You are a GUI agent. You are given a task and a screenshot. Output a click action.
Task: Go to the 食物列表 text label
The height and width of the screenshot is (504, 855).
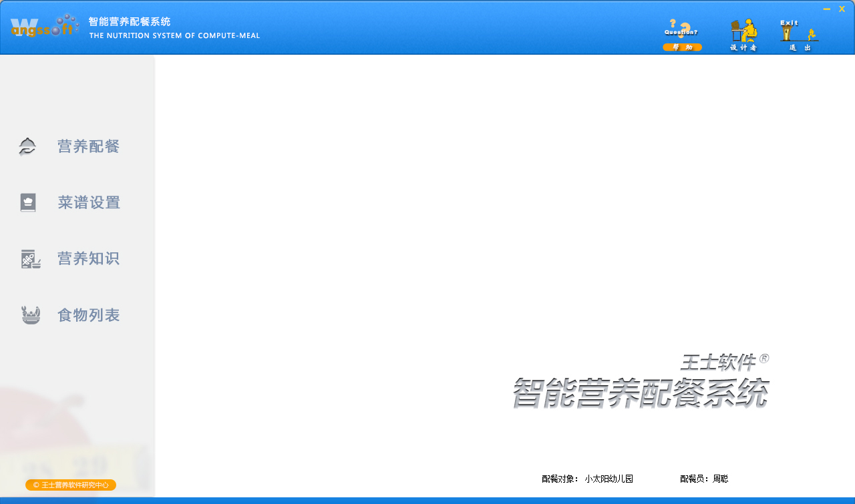[88, 315]
